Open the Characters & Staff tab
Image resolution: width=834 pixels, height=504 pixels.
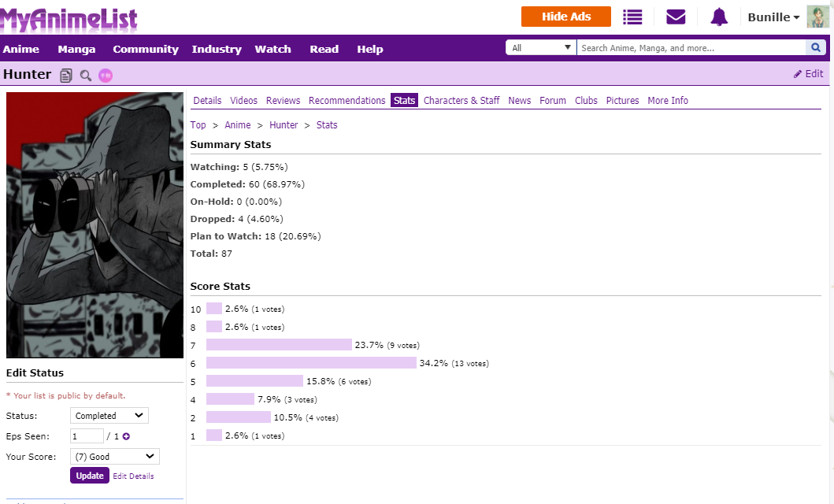461,100
